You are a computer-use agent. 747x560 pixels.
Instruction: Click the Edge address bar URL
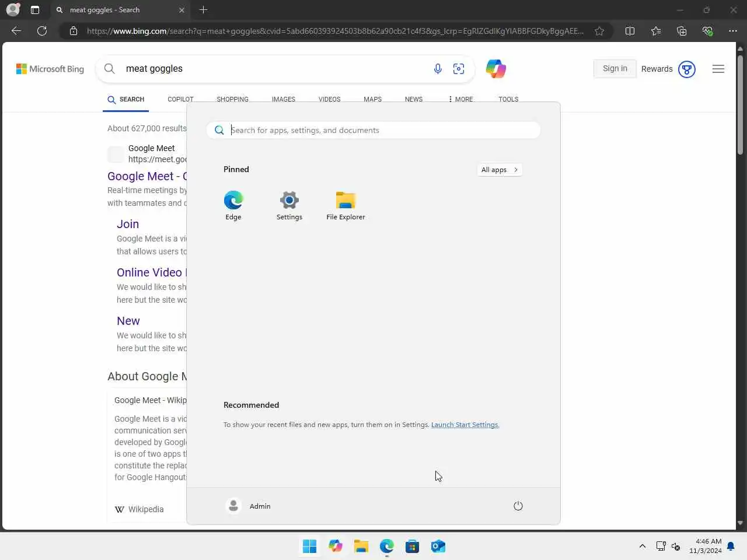click(335, 31)
